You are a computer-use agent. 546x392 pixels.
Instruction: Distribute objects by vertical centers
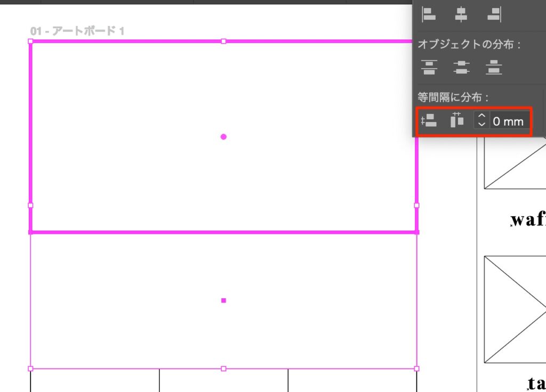coord(461,67)
